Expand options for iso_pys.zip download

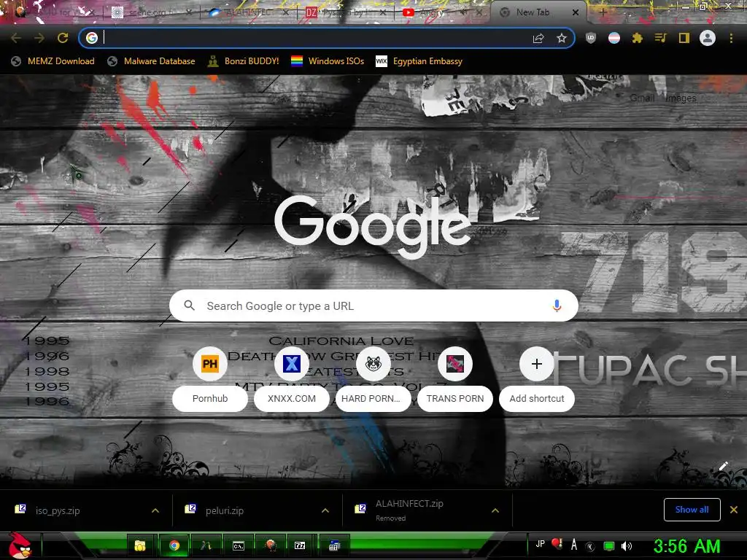pyautogui.click(x=155, y=510)
